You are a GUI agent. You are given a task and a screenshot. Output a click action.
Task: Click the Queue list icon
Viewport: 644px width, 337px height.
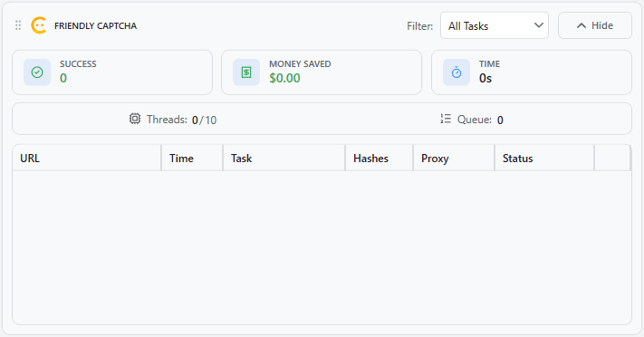click(446, 119)
